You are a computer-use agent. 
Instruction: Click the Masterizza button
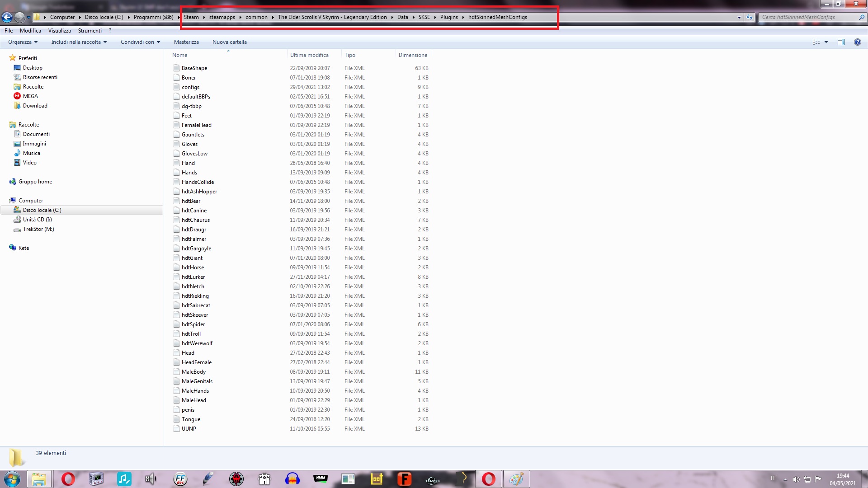186,42
